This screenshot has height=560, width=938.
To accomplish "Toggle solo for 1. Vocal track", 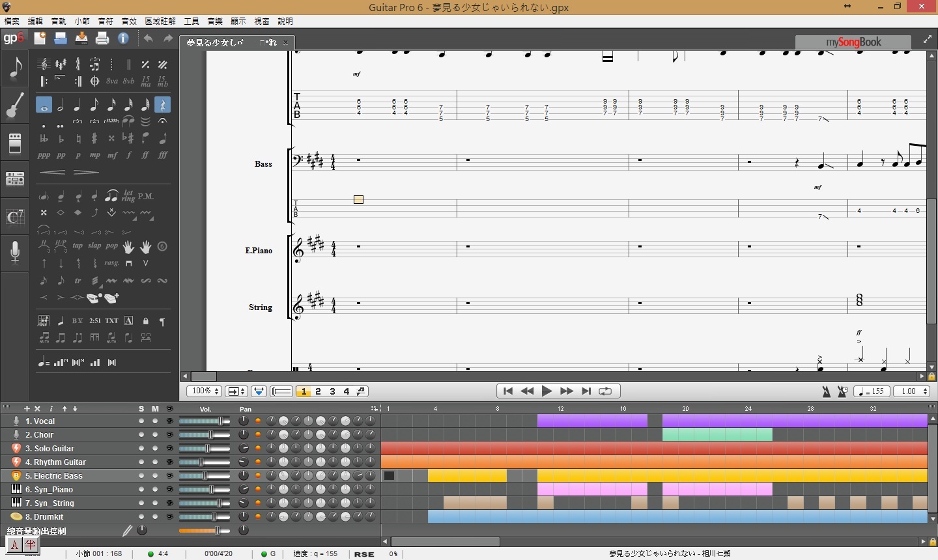I will coord(141,421).
